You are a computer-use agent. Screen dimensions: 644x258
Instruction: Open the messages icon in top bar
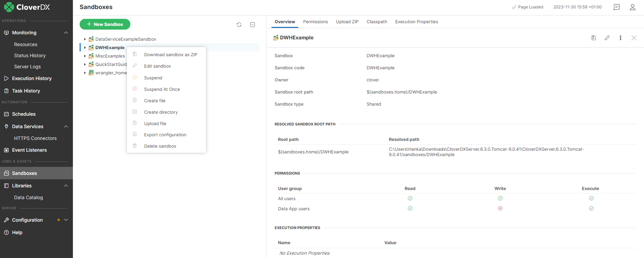click(x=616, y=7)
